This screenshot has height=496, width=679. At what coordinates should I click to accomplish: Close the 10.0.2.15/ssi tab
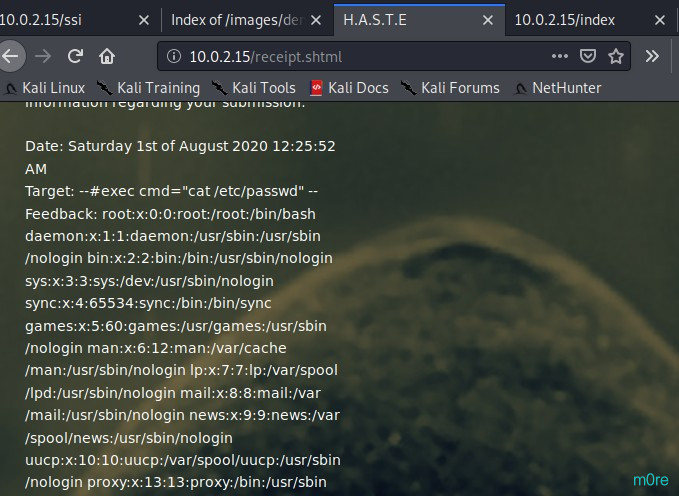coord(144,20)
